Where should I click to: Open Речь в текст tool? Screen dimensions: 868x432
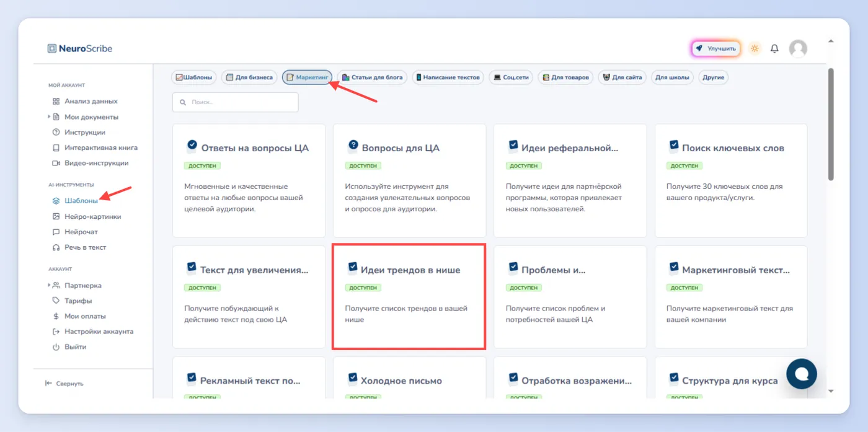pos(79,247)
